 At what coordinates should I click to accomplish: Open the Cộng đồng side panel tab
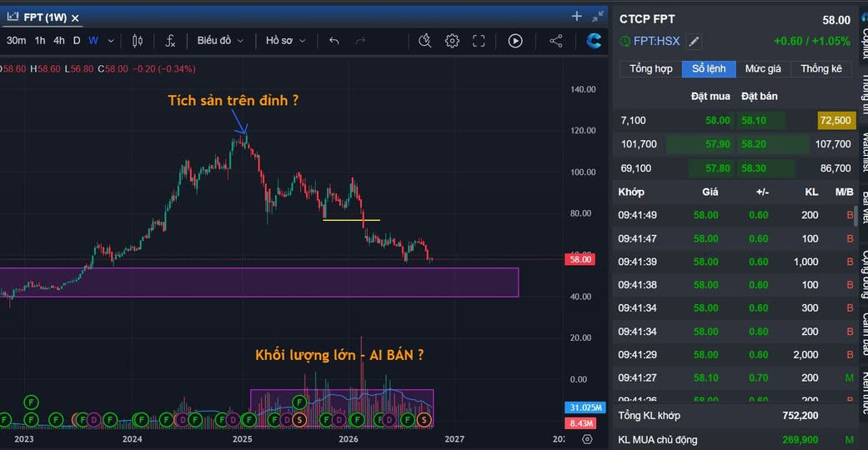tap(865, 274)
